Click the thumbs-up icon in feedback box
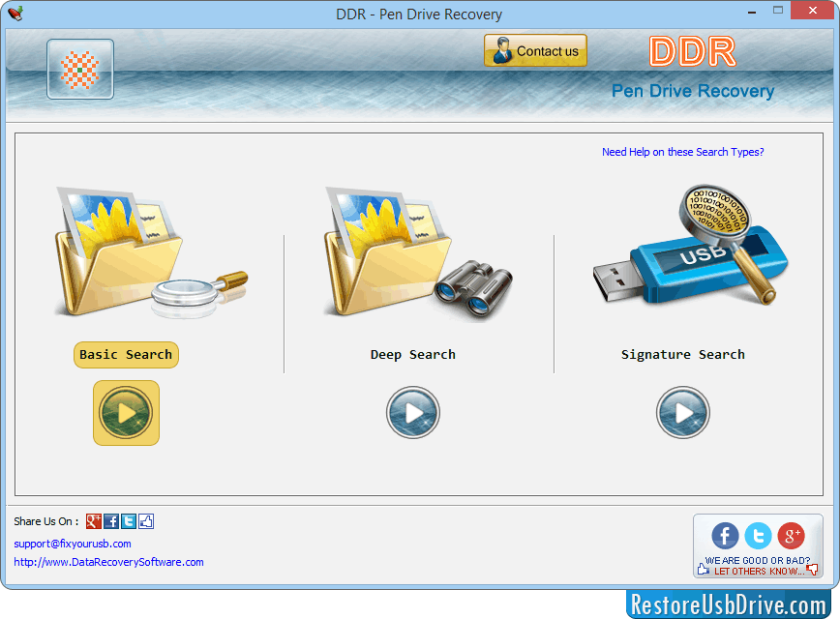The height and width of the screenshot is (619, 840). tap(704, 568)
